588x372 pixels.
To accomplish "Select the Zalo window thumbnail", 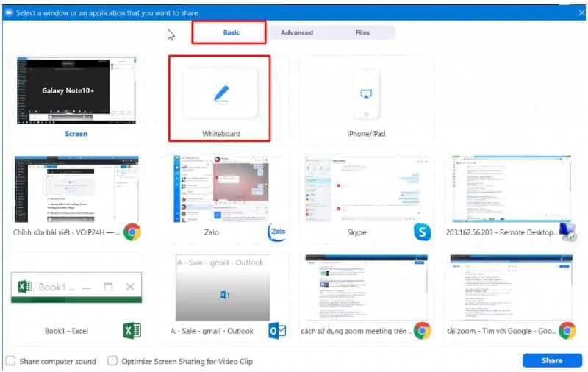I will (x=221, y=190).
